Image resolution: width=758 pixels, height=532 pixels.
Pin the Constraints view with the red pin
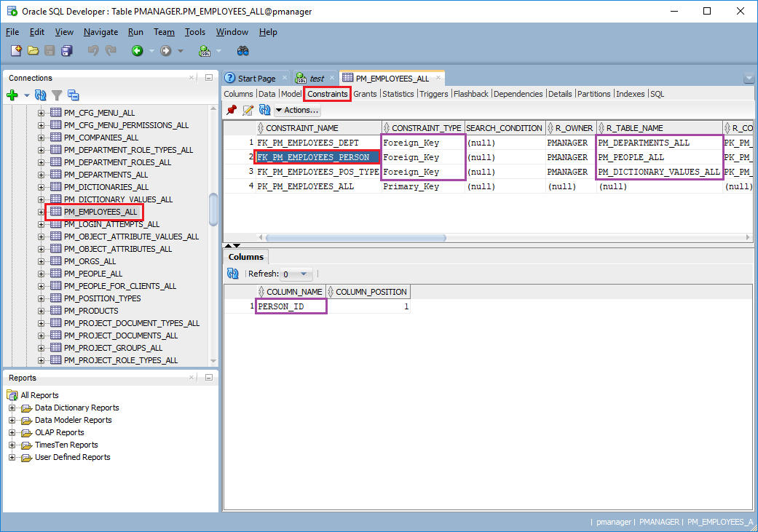point(232,110)
